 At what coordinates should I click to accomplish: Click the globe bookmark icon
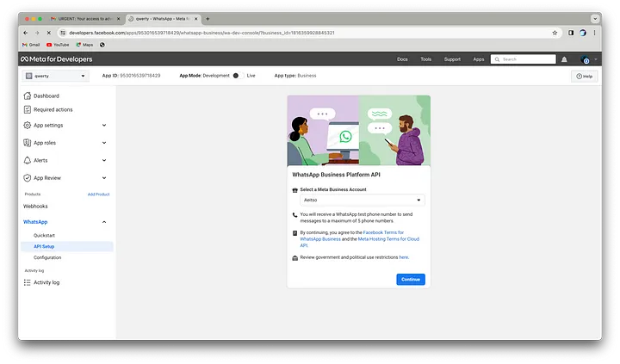point(102,45)
